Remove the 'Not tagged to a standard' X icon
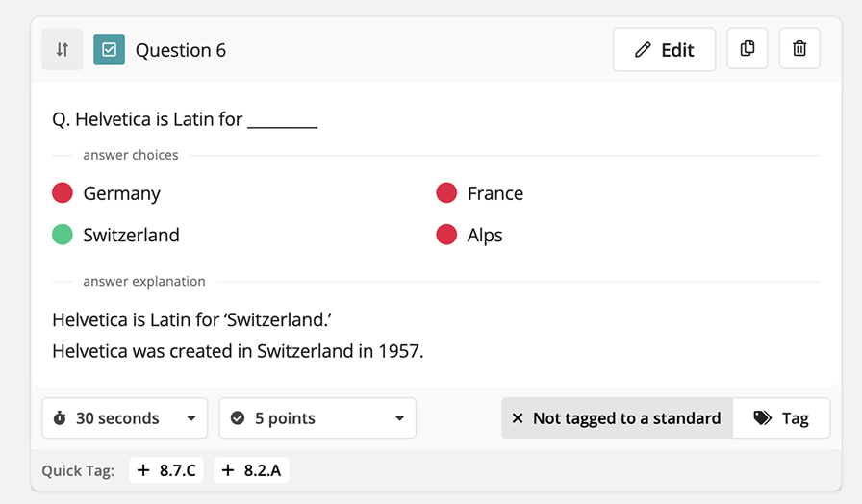The image size is (862, 504). coord(518,418)
